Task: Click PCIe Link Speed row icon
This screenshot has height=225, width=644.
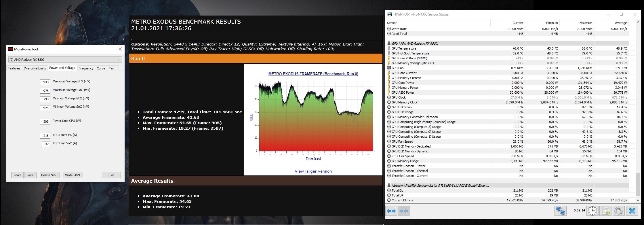Action: pyautogui.click(x=389, y=156)
